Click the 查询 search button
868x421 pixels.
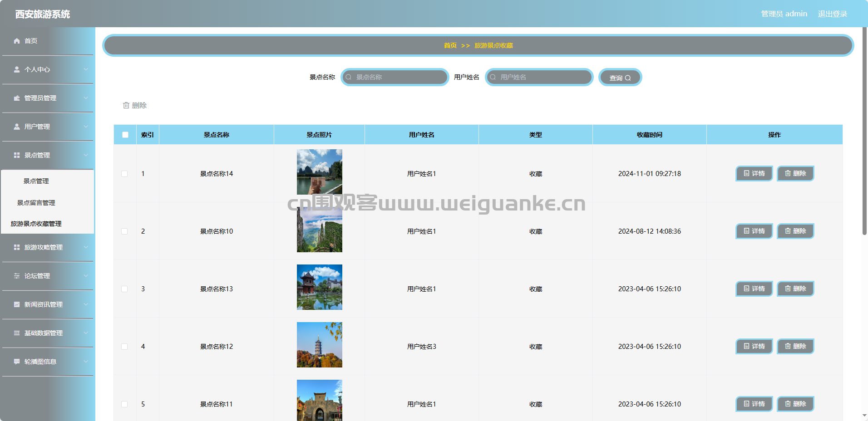click(620, 77)
